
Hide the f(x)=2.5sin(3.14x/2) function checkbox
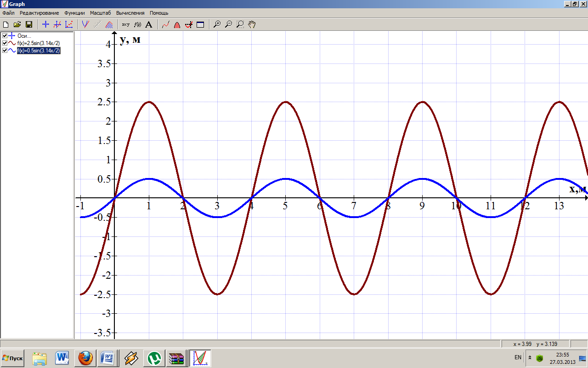pos(5,43)
